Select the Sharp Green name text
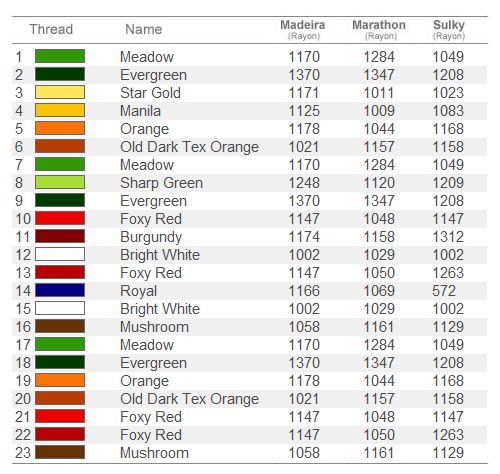The height and width of the screenshot is (474, 500). coord(161,183)
